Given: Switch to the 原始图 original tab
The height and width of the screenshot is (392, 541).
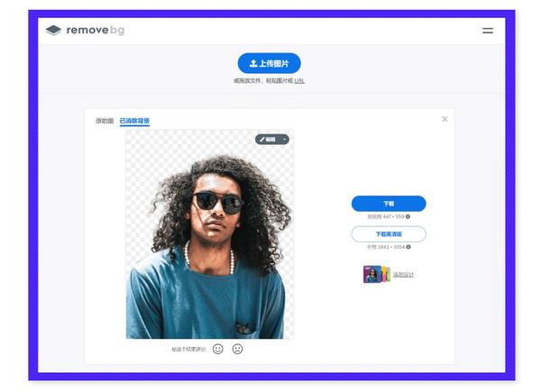Looking at the screenshot, I should [x=105, y=121].
